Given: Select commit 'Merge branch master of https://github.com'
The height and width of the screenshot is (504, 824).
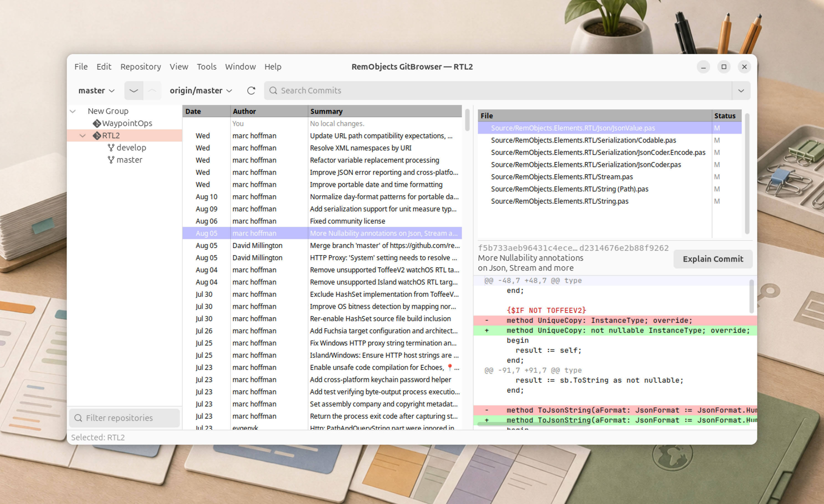Looking at the screenshot, I should coord(322,245).
